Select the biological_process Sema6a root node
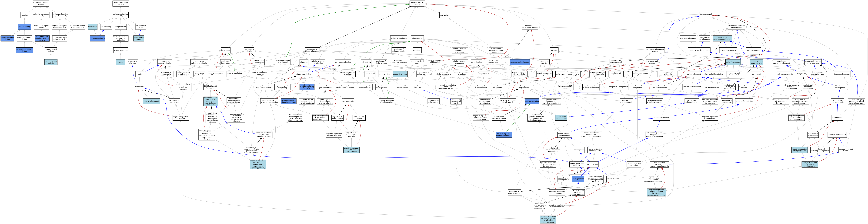This screenshot has height=224, width=868. coord(417,3)
